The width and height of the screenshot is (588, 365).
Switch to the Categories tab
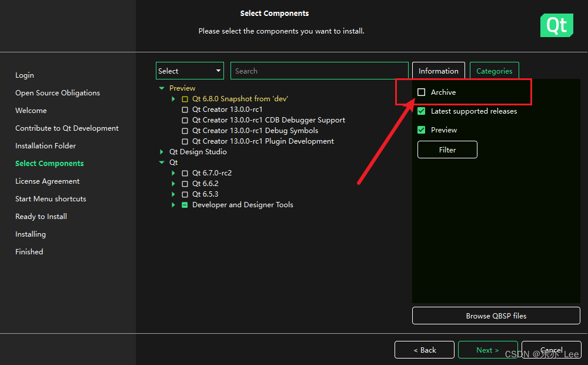tap(495, 71)
